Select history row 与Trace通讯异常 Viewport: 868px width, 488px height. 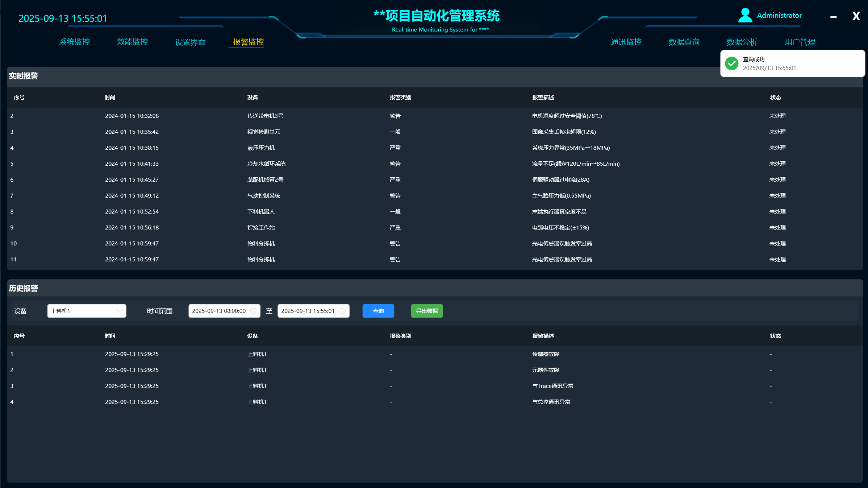[552, 386]
